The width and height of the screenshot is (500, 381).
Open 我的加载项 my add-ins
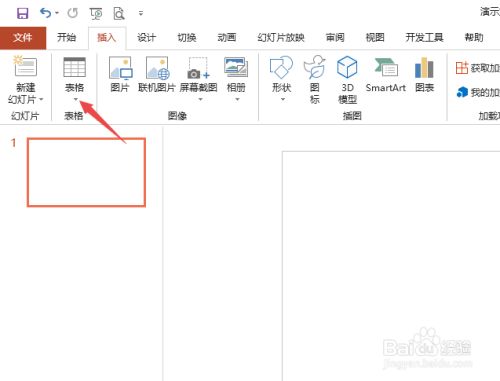pyautogui.click(x=477, y=92)
